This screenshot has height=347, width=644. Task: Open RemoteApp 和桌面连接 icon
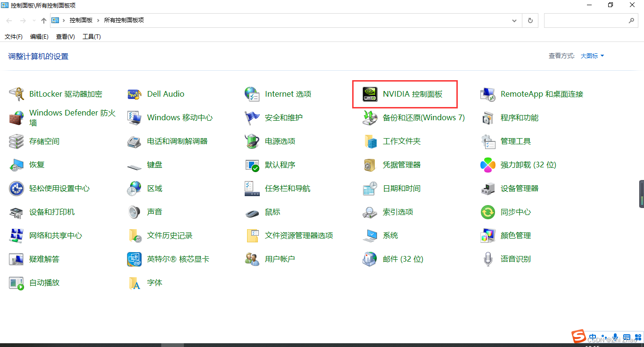tap(488, 94)
